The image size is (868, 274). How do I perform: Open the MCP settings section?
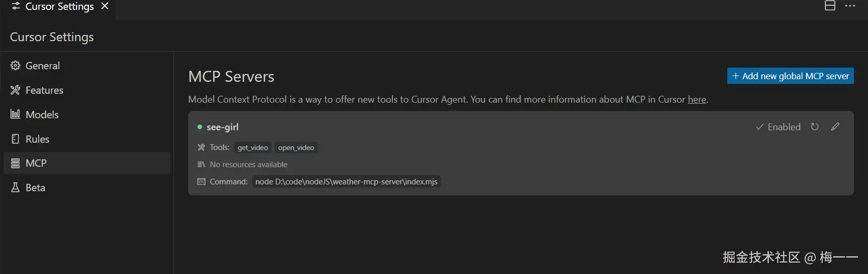36,163
